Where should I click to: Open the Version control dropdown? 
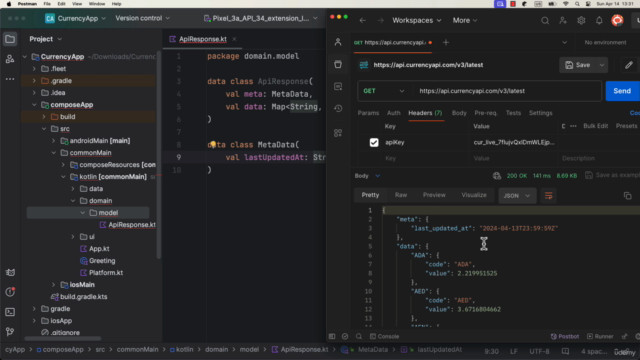point(142,18)
